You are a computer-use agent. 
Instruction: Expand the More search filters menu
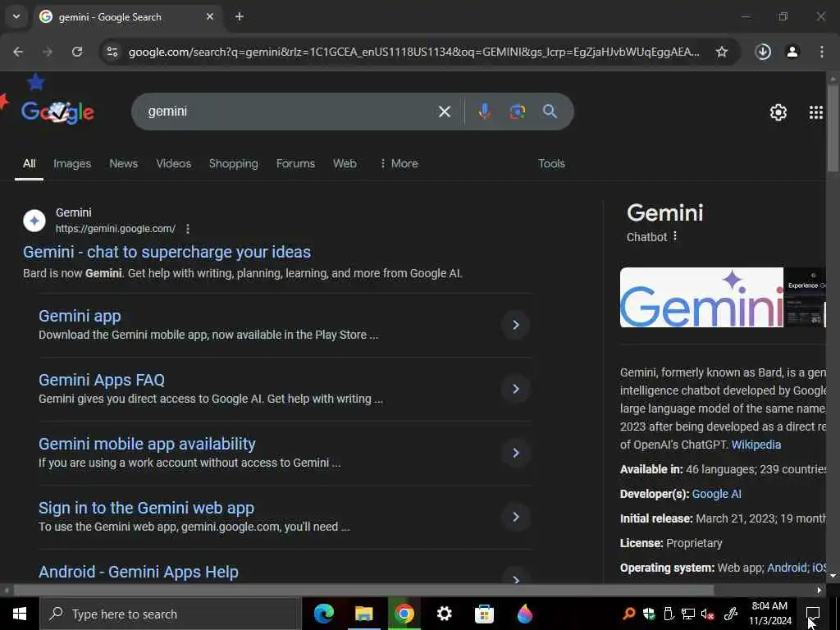[x=399, y=164]
